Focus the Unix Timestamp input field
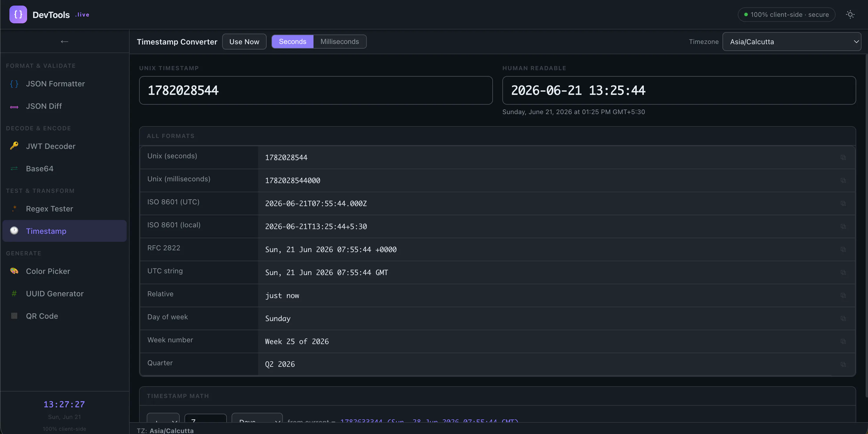This screenshot has height=434, width=868. pos(316,91)
